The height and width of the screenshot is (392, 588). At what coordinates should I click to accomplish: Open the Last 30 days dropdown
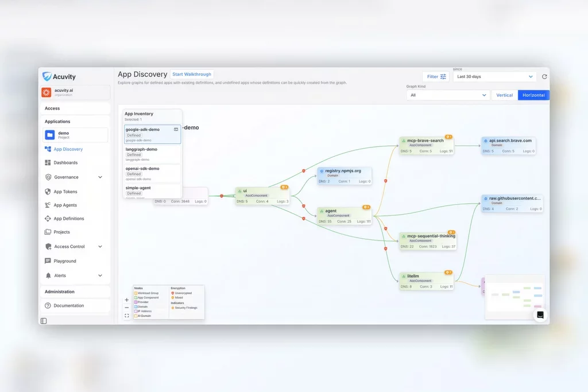tap(495, 76)
